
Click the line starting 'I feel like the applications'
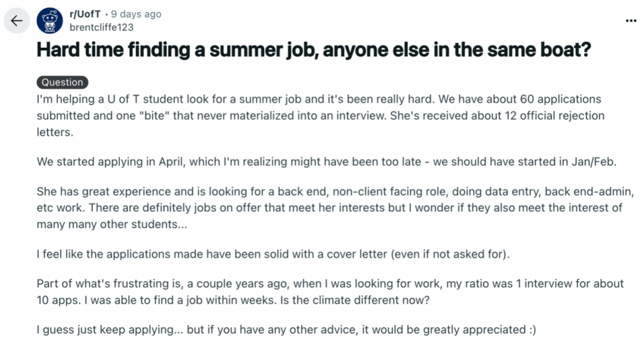tap(273, 254)
